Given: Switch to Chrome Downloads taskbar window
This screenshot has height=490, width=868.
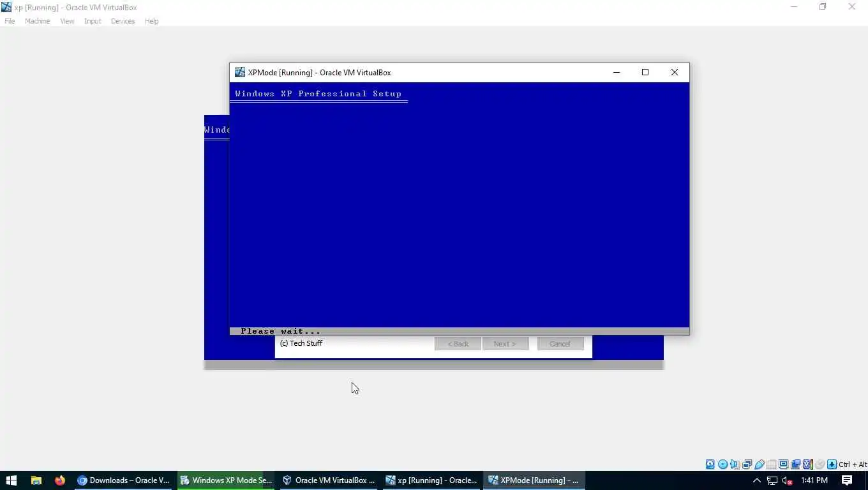Looking at the screenshot, I should 123,480.
